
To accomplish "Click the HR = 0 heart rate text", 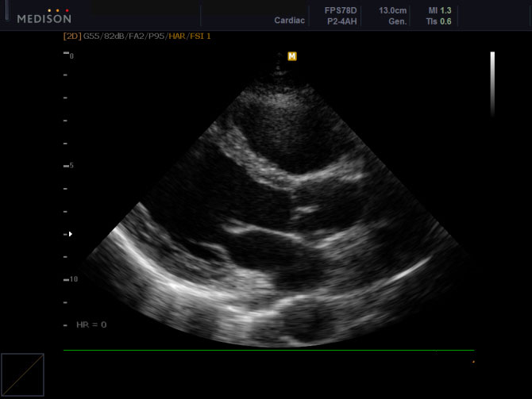I will click(x=91, y=324).
